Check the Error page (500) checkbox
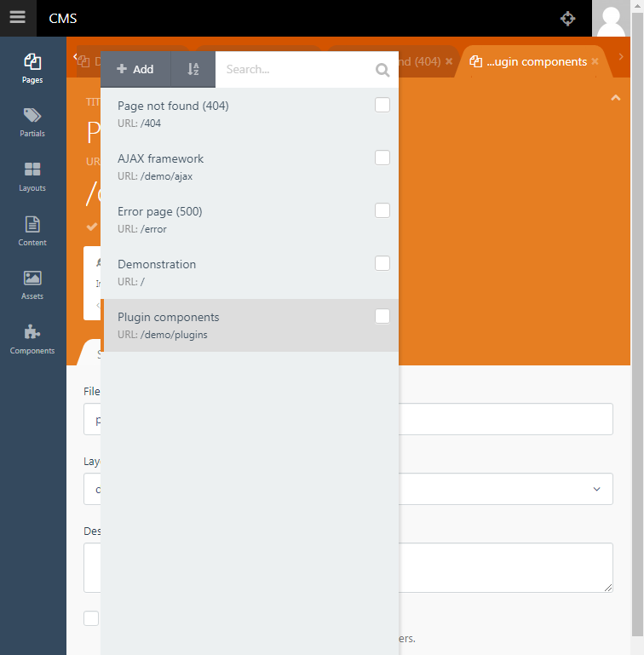Image resolution: width=644 pixels, height=655 pixels. (x=382, y=210)
